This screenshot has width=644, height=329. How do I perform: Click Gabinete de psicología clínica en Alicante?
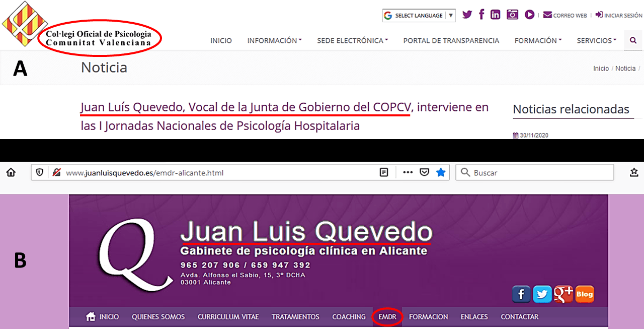[304, 251]
